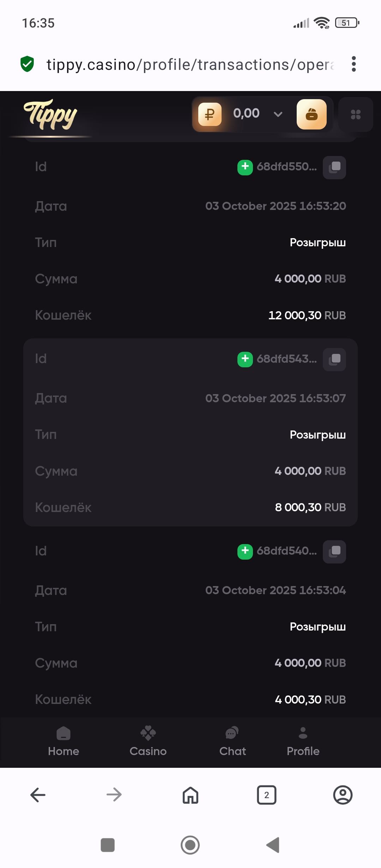
Task: Tap the Tippy logo
Action: 50,115
